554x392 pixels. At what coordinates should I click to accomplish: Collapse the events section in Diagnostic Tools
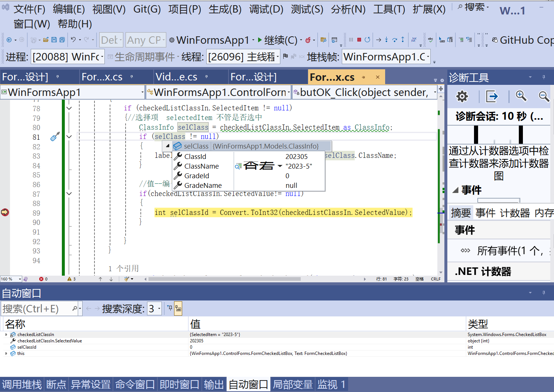[x=455, y=190]
